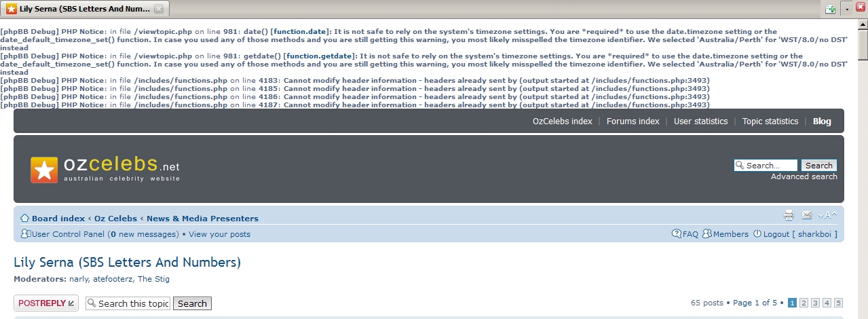Click the email topic envelope icon
This screenshot has width=868, height=319.
click(x=807, y=215)
